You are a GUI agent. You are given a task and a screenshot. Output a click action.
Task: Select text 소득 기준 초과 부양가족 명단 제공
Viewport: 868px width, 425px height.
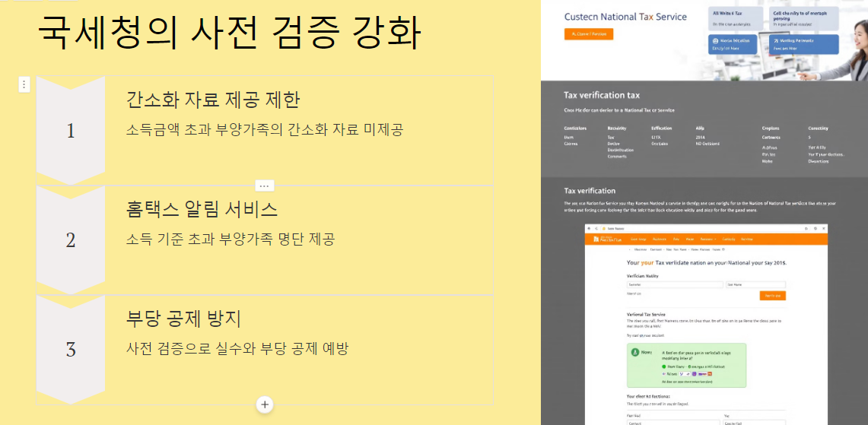[231, 239]
